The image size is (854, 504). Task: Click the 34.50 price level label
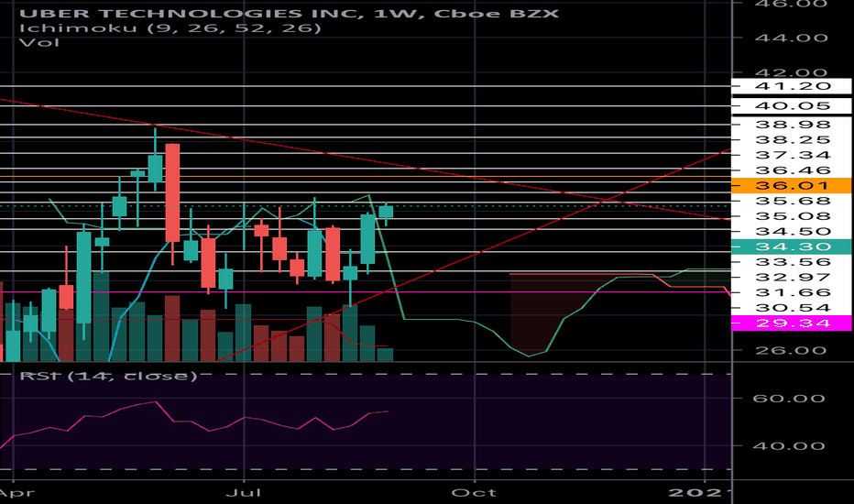tap(793, 231)
